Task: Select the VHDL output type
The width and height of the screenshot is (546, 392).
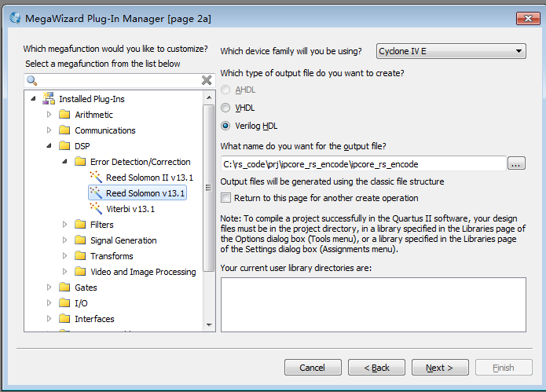Action: [225, 108]
